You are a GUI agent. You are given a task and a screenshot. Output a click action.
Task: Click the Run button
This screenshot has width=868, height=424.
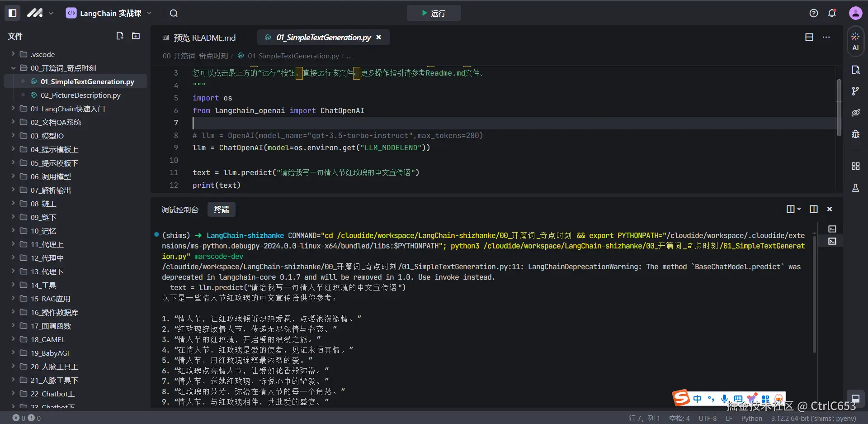(x=434, y=13)
